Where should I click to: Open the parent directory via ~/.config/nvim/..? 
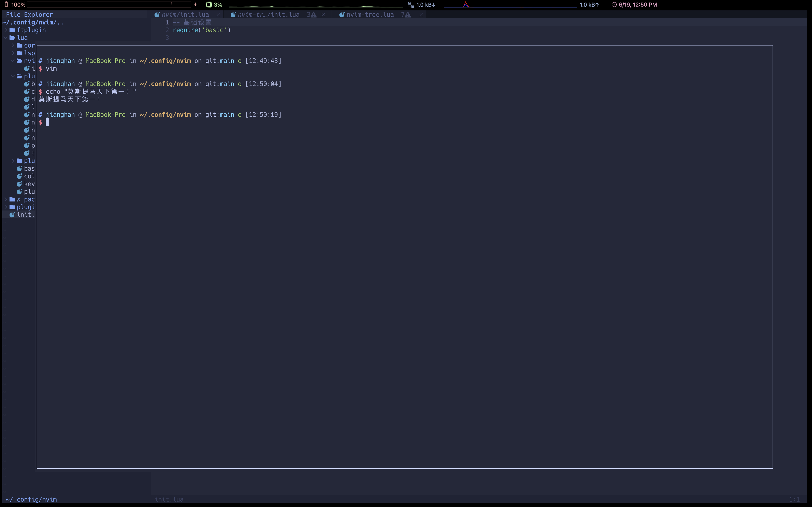[33, 22]
